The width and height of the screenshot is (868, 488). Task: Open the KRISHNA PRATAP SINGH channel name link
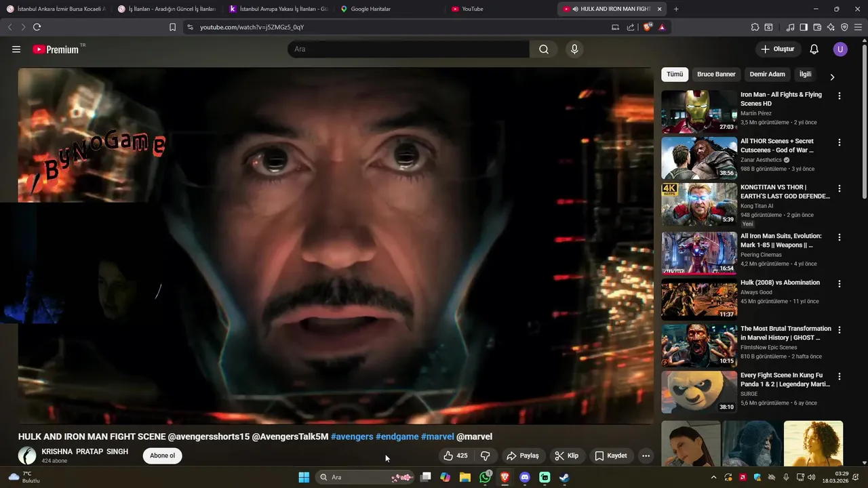point(85,451)
